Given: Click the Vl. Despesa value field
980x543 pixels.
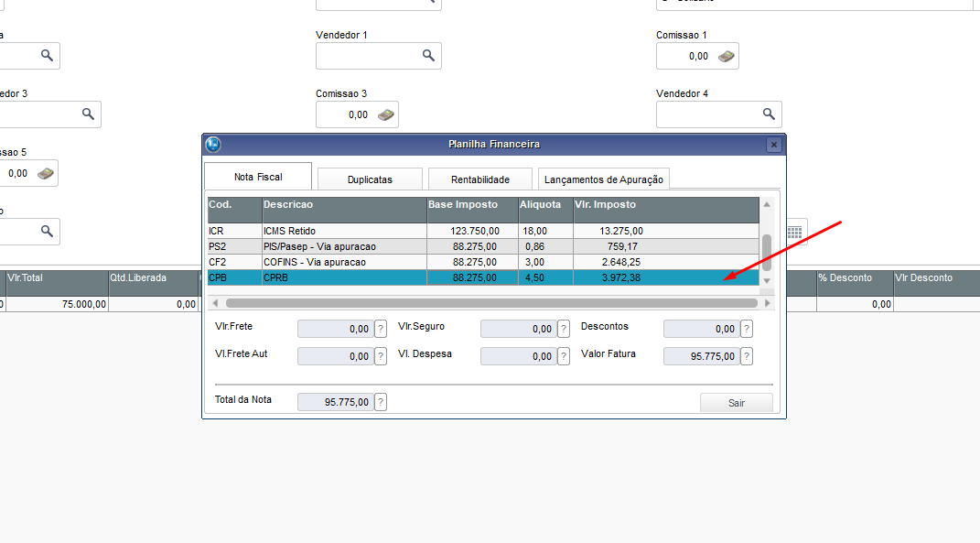Looking at the screenshot, I should coord(518,356).
